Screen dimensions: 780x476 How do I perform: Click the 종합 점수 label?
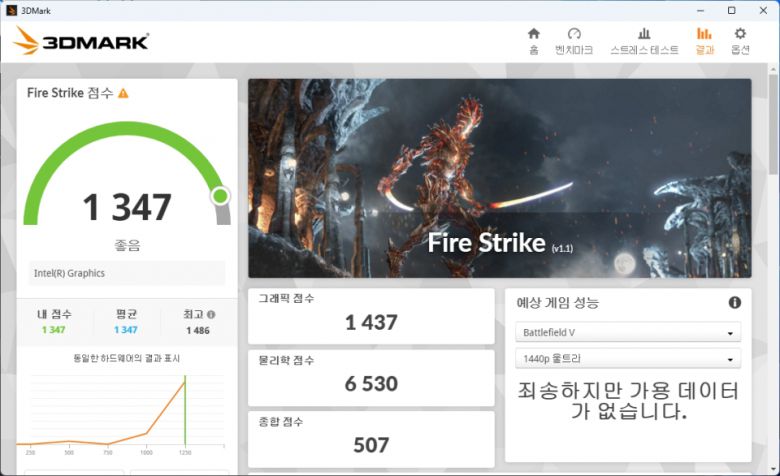pos(281,422)
